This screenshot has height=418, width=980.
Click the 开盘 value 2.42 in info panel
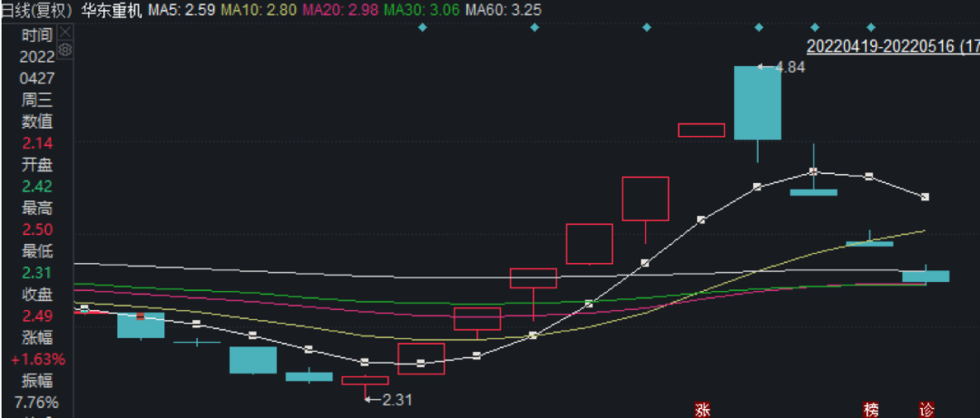[37, 186]
